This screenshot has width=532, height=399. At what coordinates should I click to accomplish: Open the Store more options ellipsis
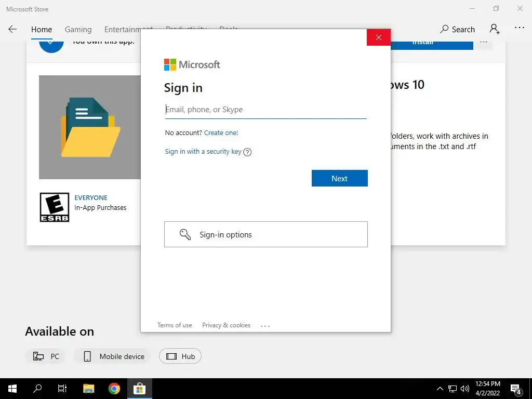pyautogui.click(x=520, y=28)
